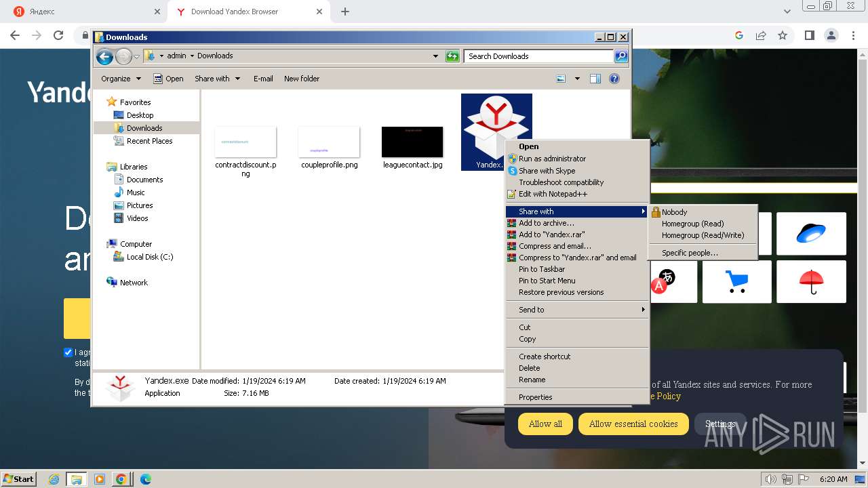
Task: Open Local Disk (C:)
Action: (150, 257)
